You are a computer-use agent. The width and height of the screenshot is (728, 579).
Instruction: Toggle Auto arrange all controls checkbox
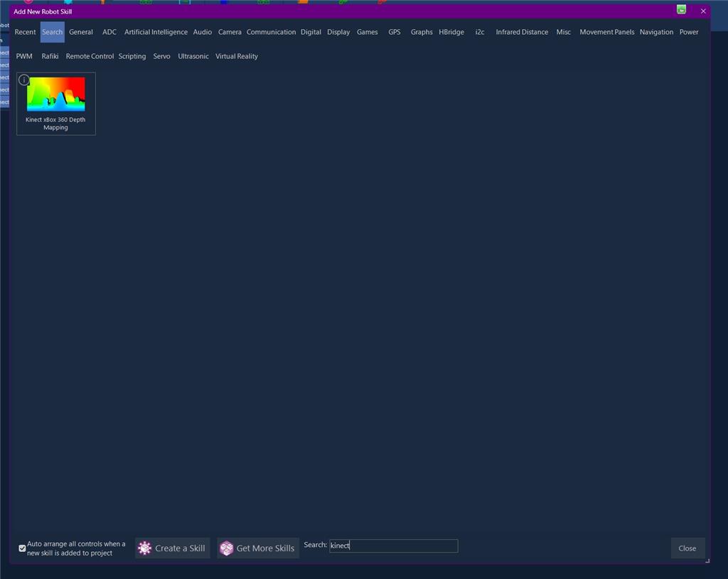[x=22, y=548]
